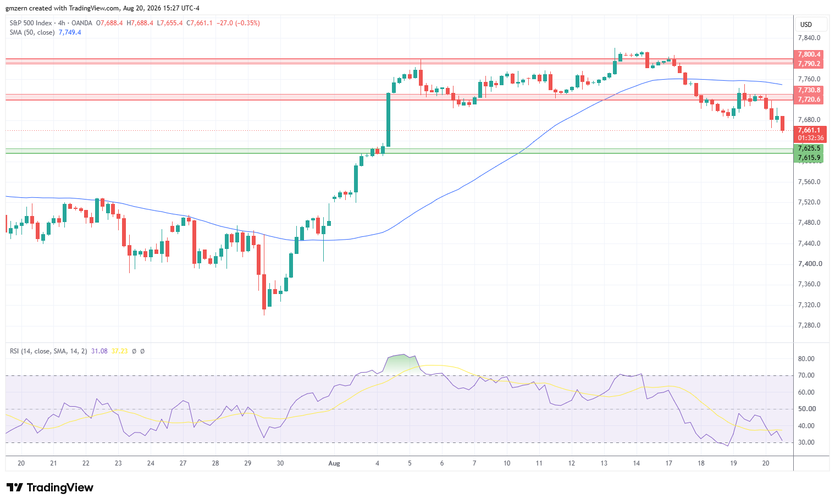Click the 7,400.0 price axis label
The height and width of the screenshot is (504, 835).
pyautogui.click(x=810, y=264)
